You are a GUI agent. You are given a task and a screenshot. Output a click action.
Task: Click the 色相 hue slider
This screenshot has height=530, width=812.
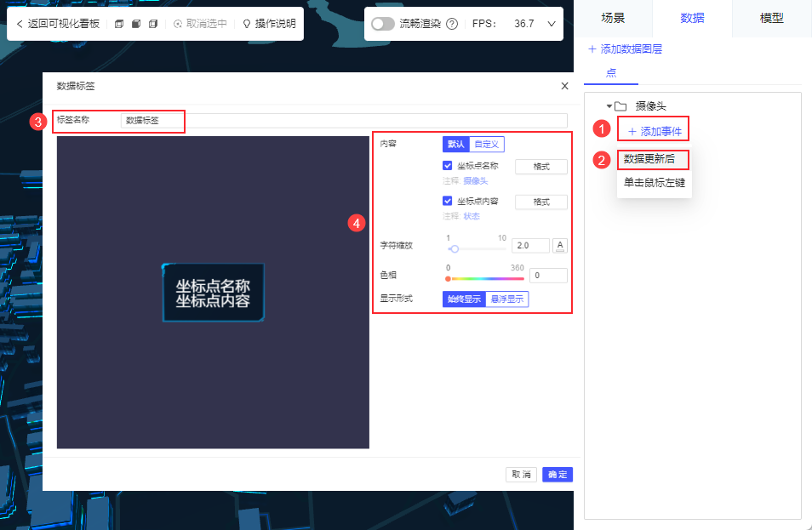pos(486,278)
